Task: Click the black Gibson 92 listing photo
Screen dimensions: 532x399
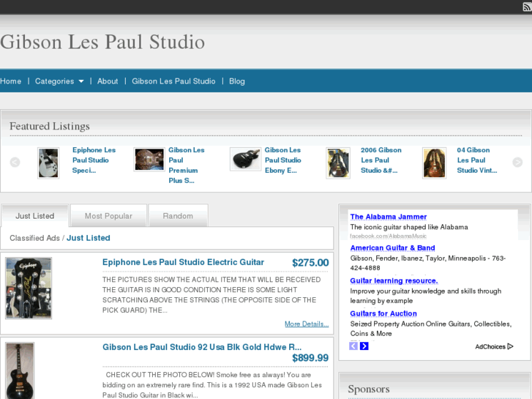Action: pos(20,370)
